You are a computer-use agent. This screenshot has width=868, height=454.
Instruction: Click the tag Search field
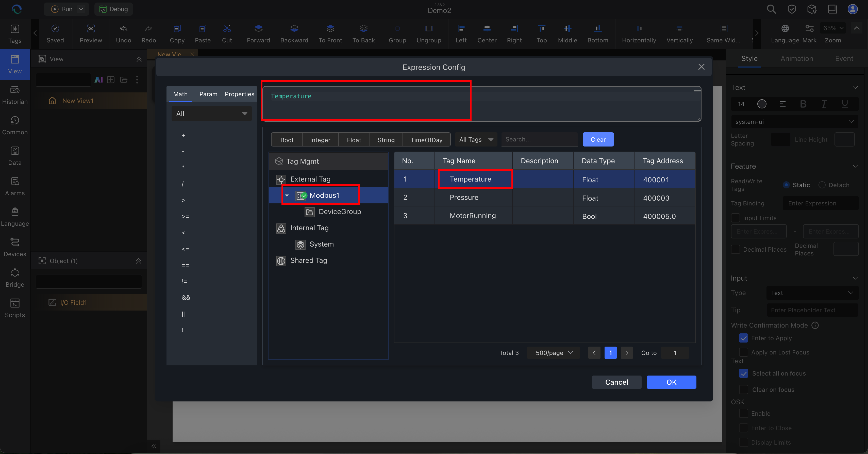point(539,140)
